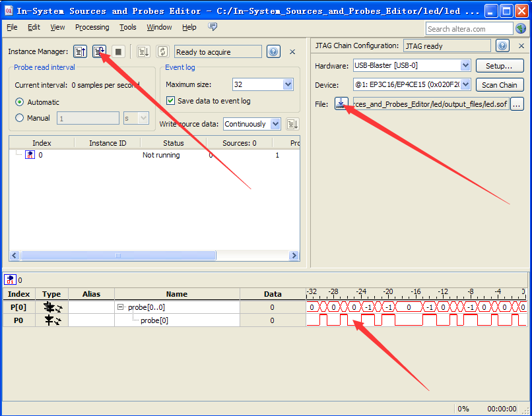Collapse the probe[0..0] group

[x=121, y=307]
